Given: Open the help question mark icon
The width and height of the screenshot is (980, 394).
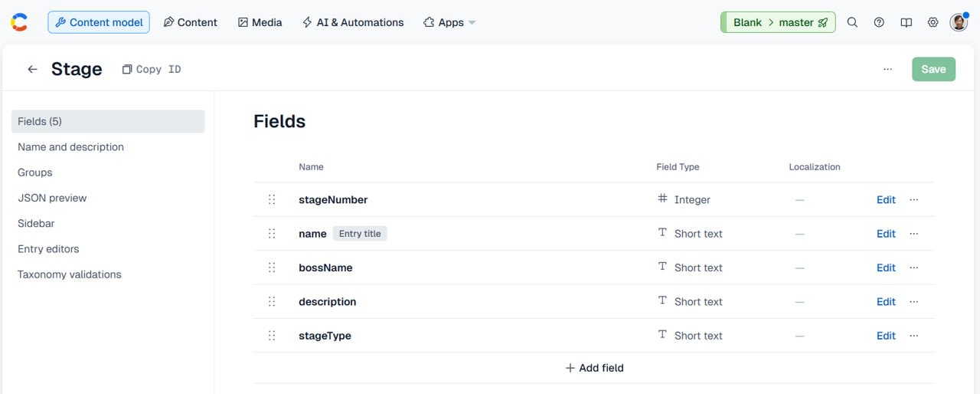Looking at the screenshot, I should click(x=879, y=22).
